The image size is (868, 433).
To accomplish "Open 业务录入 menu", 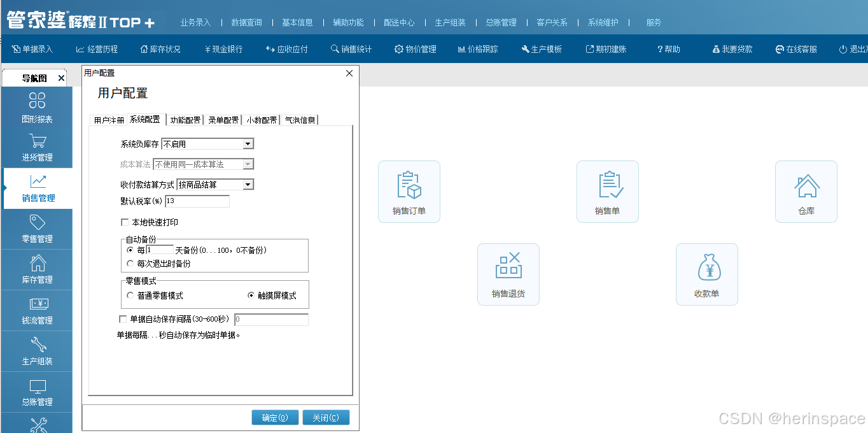I will coord(195,22).
